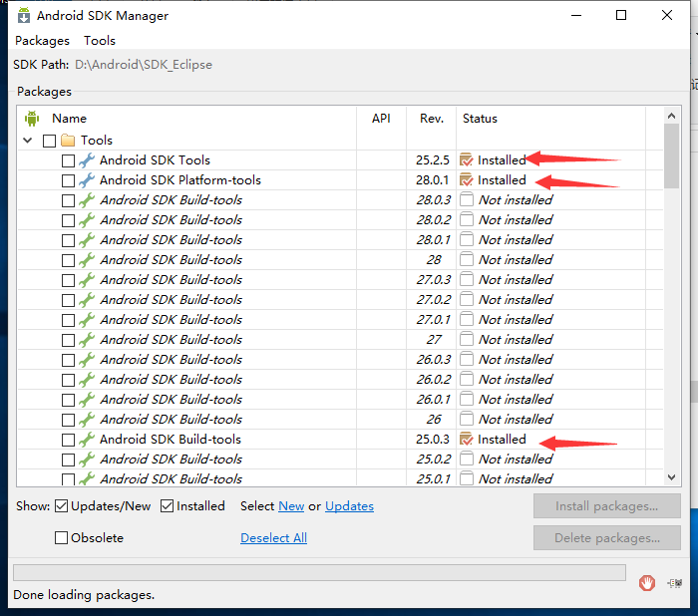Screen dimensions: 698x616
Task: Select Android SDK Build-tools 26.0.1 row
Action: [340, 400]
